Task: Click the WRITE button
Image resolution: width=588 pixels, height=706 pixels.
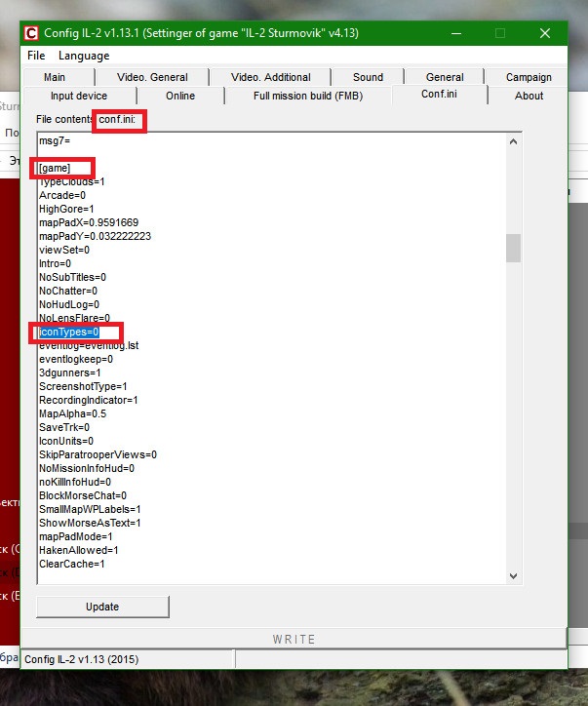Action: point(294,639)
